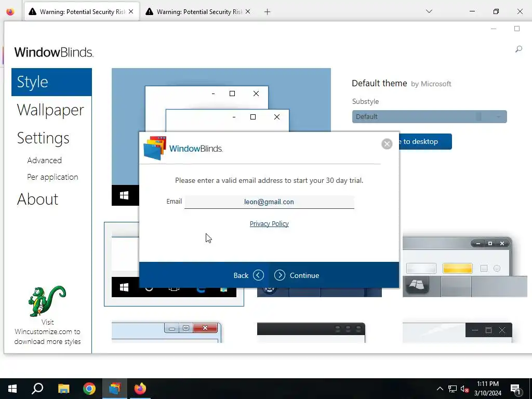Image resolution: width=532 pixels, height=399 pixels.
Task: Select the silver glass style thumbnail
Action: (465, 267)
